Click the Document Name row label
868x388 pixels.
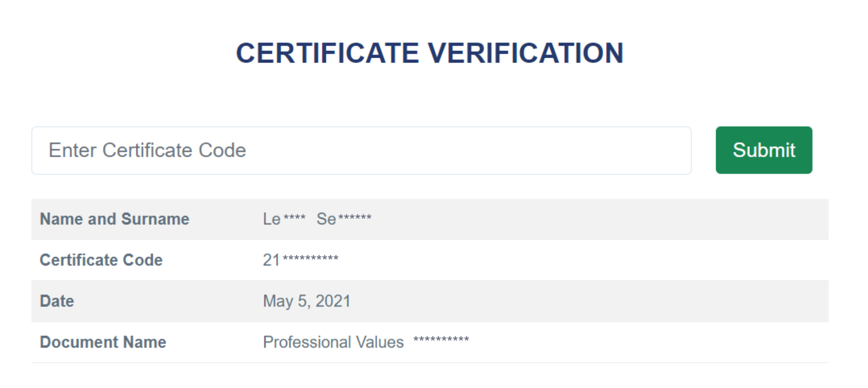point(102,342)
